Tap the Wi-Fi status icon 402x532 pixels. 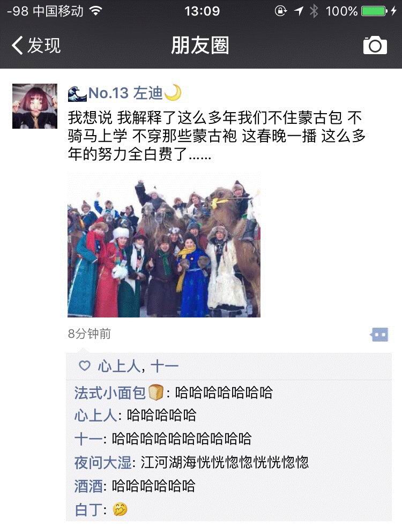click(x=96, y=11)
